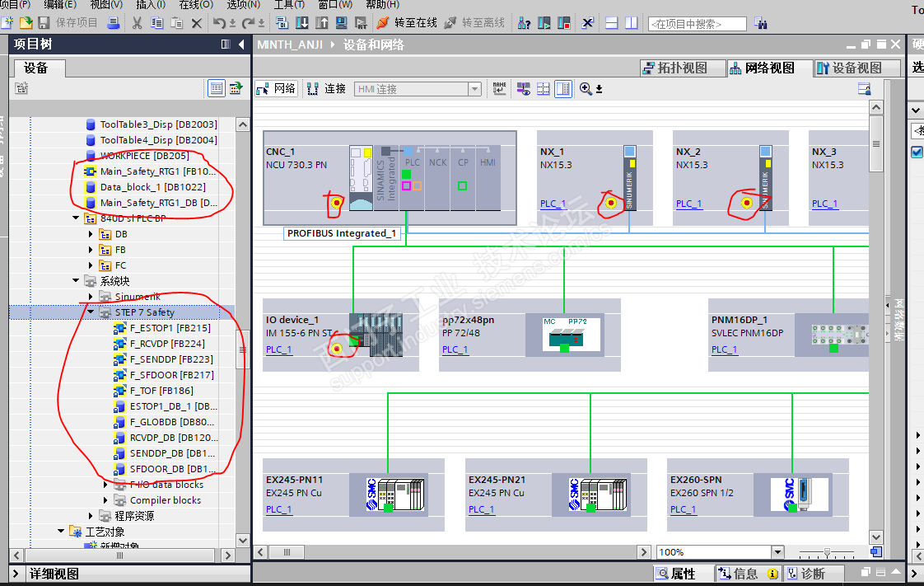Select the PROFIBUS Integrated_1 network label
Image resolution: width=924 pixels, height=586 pixels.
(342, 233)
